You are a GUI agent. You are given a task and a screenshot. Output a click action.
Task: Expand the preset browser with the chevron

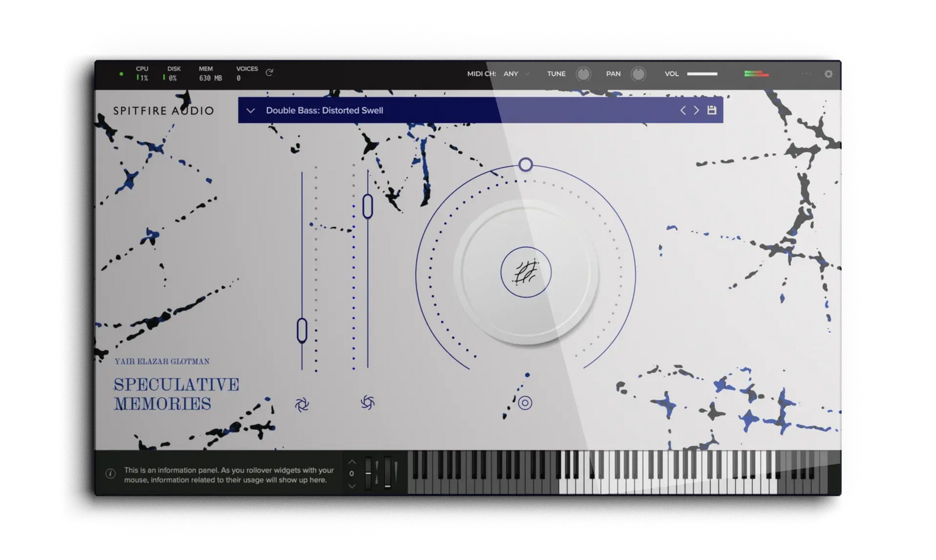251,110
